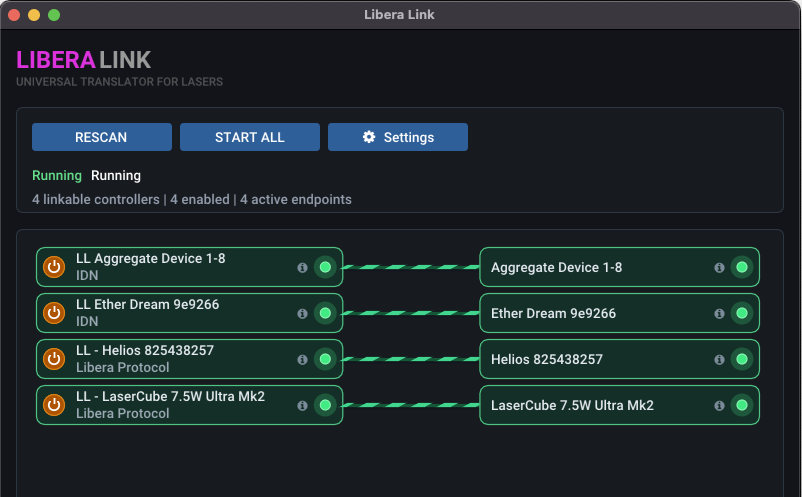Click power icon for LL - LaserCube 7.5W

tap(54, 405)
